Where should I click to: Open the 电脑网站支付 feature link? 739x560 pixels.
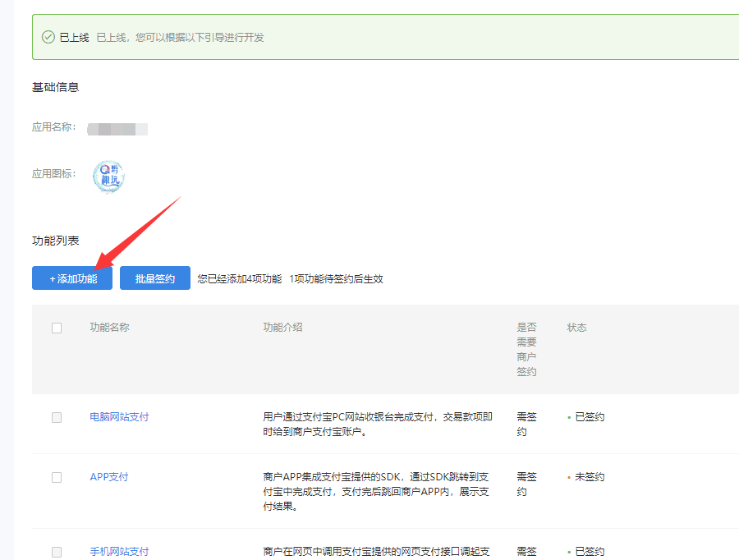119,417
